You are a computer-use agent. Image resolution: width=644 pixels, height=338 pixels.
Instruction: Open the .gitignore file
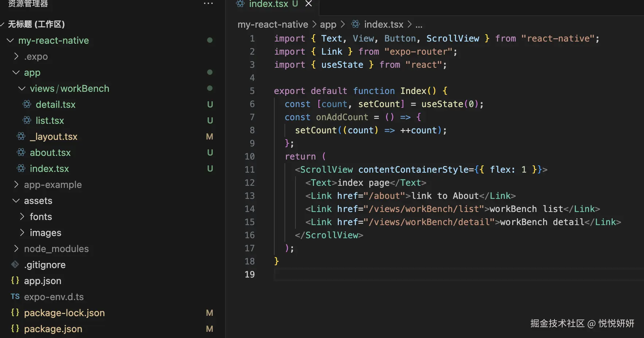click(x=45, y=265)
